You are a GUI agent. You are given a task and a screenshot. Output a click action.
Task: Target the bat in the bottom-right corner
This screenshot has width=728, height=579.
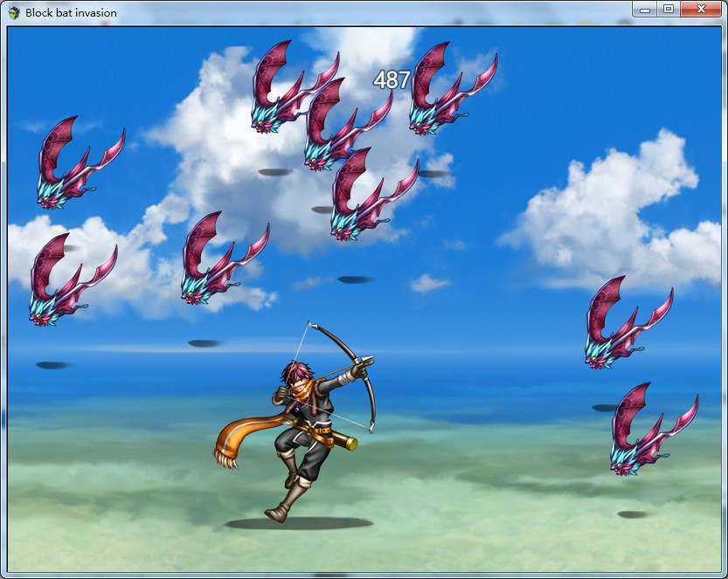(654, 429)
